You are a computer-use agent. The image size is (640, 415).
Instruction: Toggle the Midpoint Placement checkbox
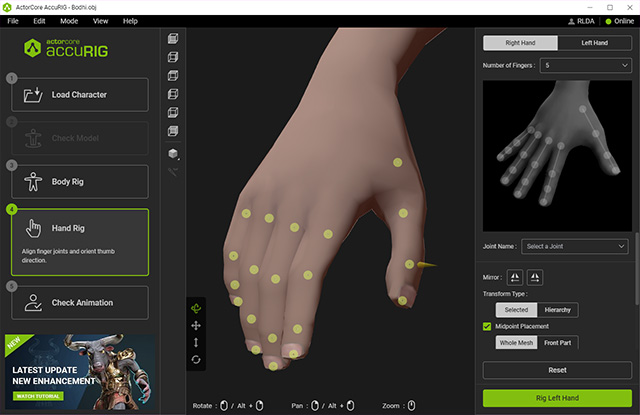click(487, 326)
